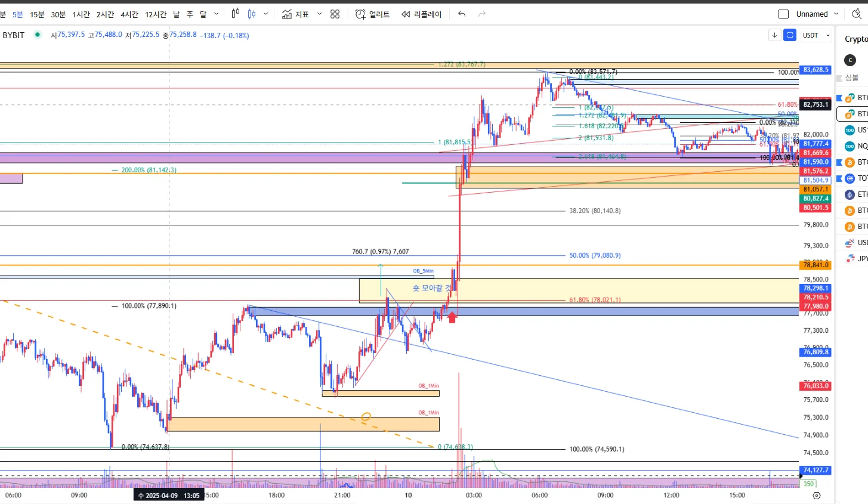
Task: Click the 81,057.1 orange price label
Action: tap(816, 190)
